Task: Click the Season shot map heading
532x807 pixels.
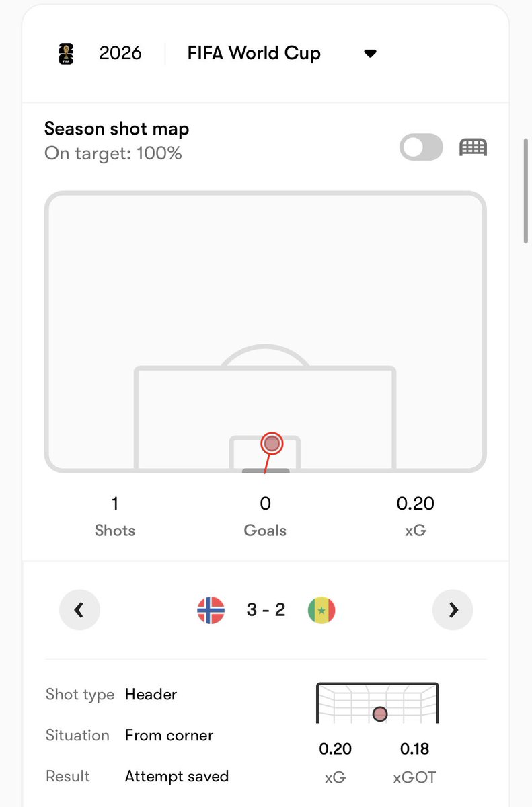Action: [117, 128]
